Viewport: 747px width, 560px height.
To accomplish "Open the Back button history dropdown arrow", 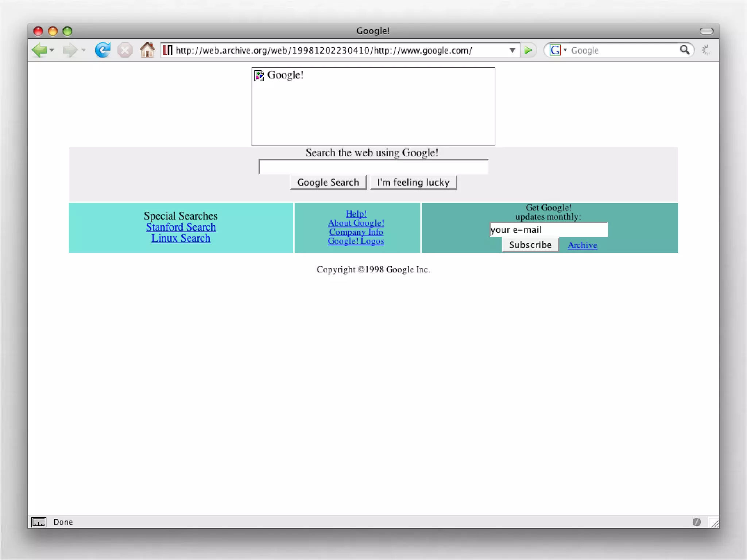I will pyautogui.click(x=52, y=50).
